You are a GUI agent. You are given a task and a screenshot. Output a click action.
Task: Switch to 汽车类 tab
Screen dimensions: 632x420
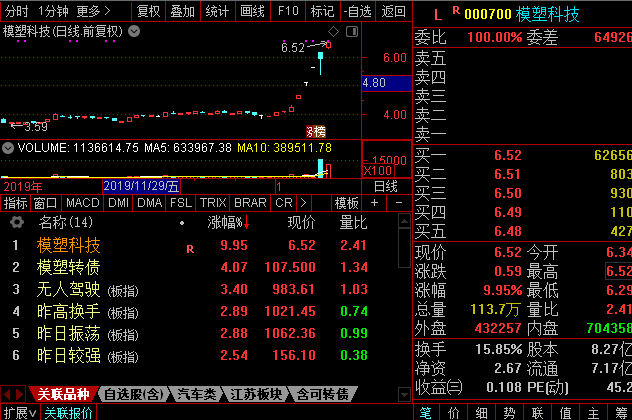197,394
